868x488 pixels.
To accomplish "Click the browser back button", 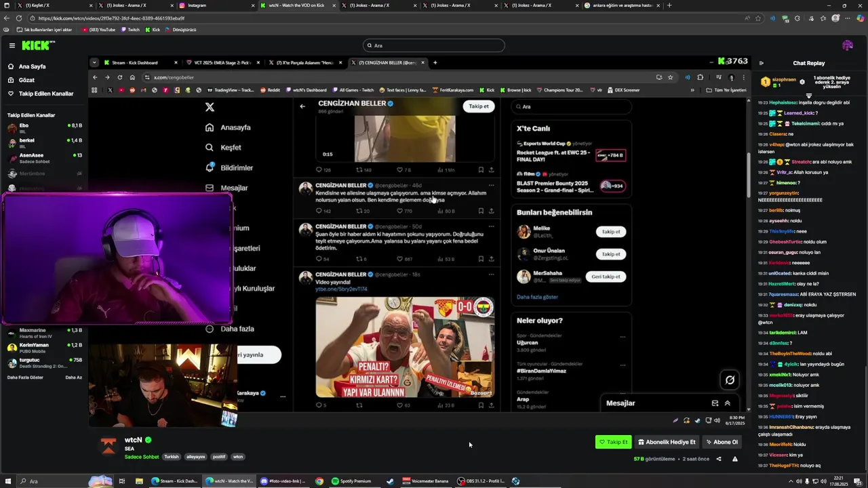I will tap(7, 18).
